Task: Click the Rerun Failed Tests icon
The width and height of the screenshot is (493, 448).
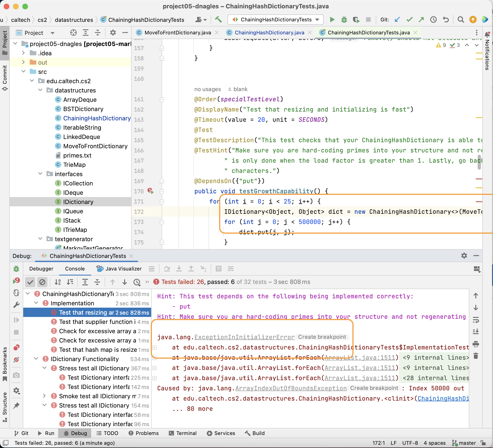Action: click(x=16, y=281)
